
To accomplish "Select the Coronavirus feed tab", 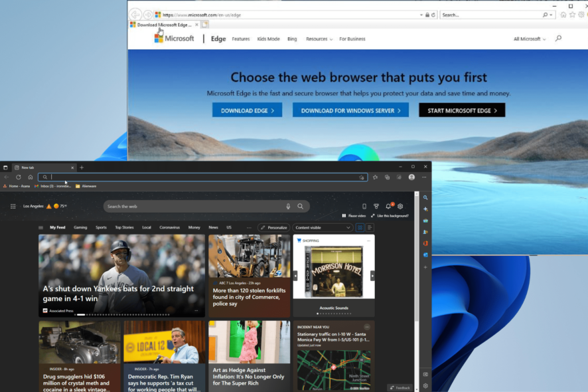I will click(169, 227).
